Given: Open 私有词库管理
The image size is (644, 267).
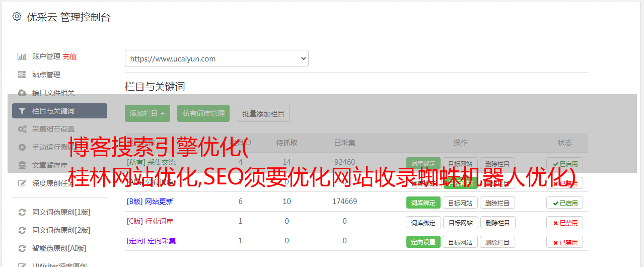Looking at the screenshot, I should coord(203,113).
